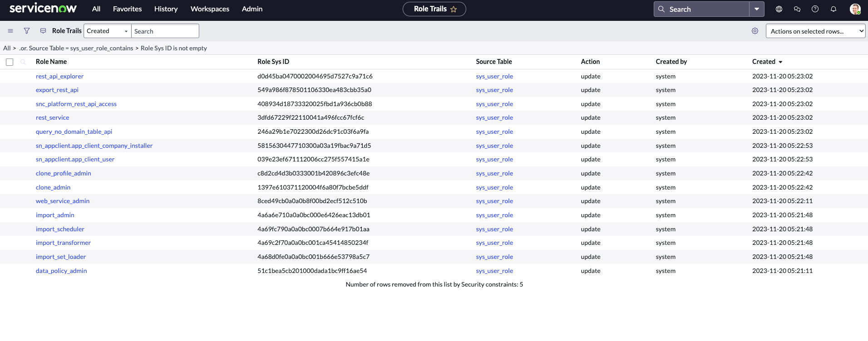
Task: Open the export_rest_api role link
Action: [x=57, y=90]
